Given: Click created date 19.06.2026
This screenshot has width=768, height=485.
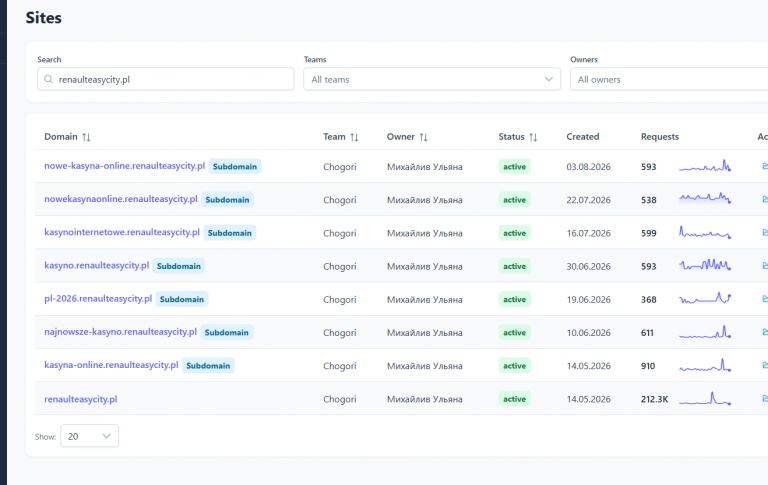Looking at the screenshot, I should pyautogui.click(x=588, y=299).
